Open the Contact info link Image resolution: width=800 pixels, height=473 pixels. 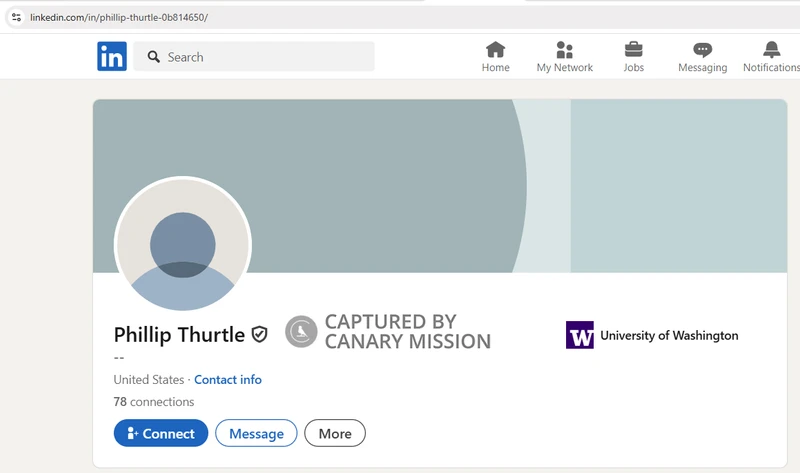(x=228, y=380)
